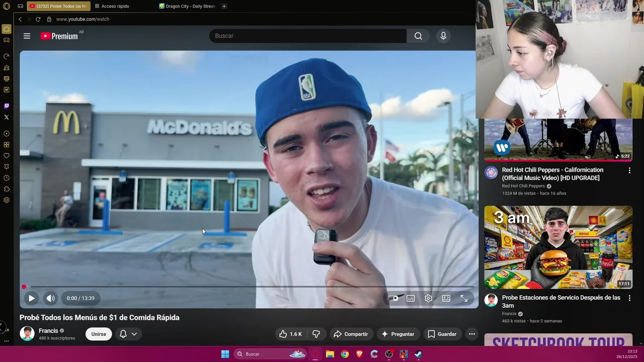Open Probe Estaciones de Servicio video title
The image size is (644, 362).
tap(561, 302)
